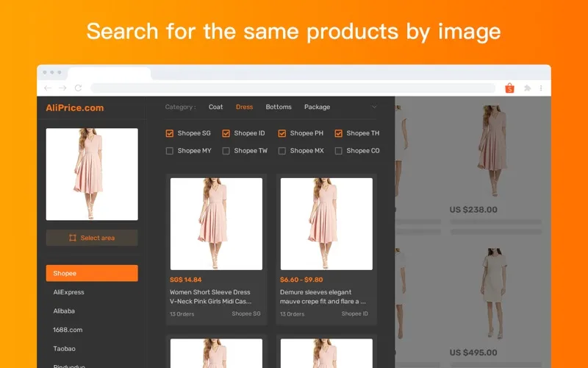Select the Bottoms category
588x368 pixels.
pyautogui.click(x=279, y=107)
